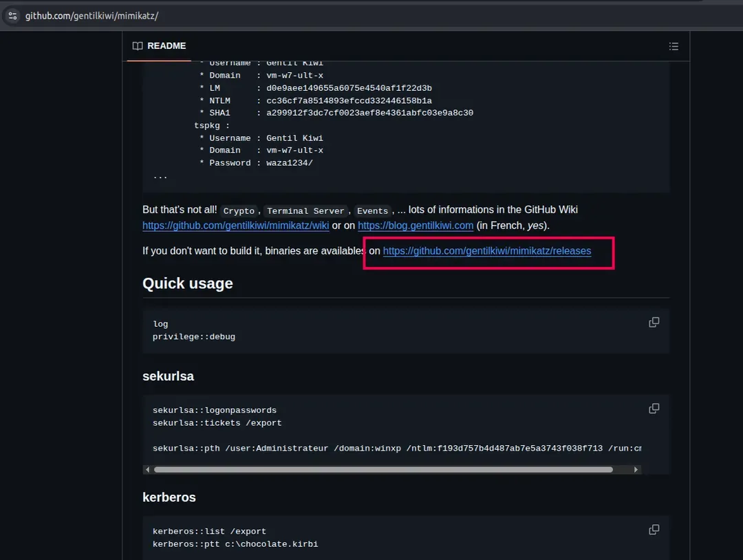
Task: Click the sekurlsa::logonpasswords command
Action: pyautogui.click(x=215, y=410)
